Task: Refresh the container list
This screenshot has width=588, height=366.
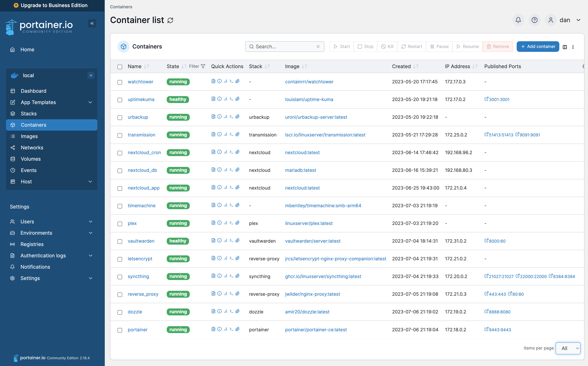Action: pos(170,20)
